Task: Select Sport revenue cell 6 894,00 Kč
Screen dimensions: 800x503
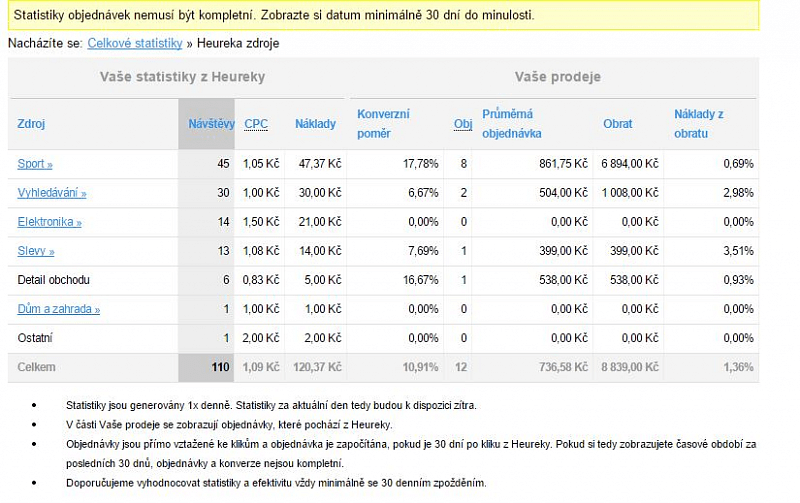Action: click(x=629, y=163)
